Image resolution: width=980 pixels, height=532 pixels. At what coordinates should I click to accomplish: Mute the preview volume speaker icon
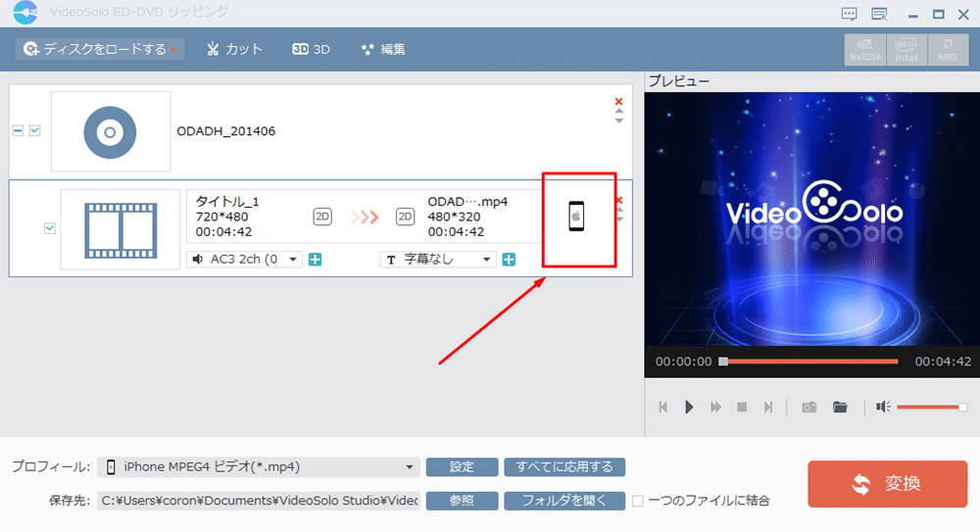883,407
